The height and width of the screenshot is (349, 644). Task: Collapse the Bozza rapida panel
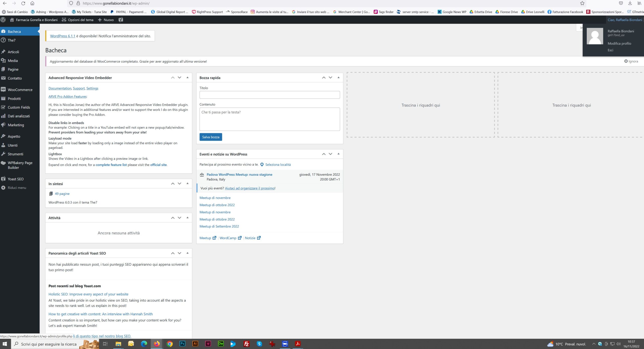[338, 78]
